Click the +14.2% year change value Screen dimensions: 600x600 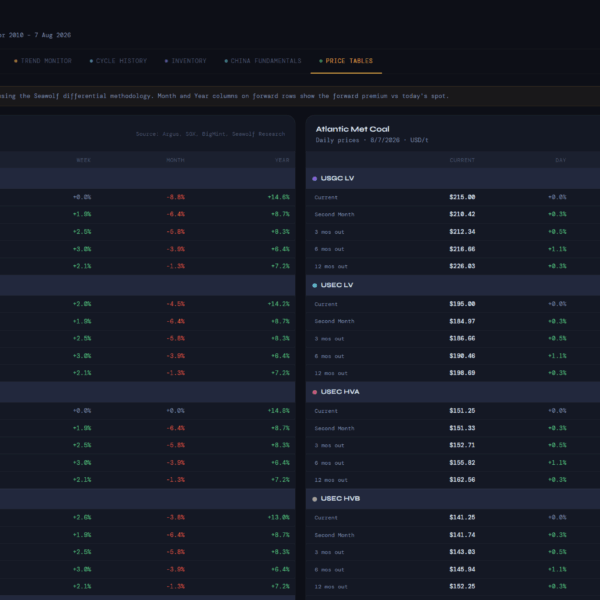tap(279, 304)
